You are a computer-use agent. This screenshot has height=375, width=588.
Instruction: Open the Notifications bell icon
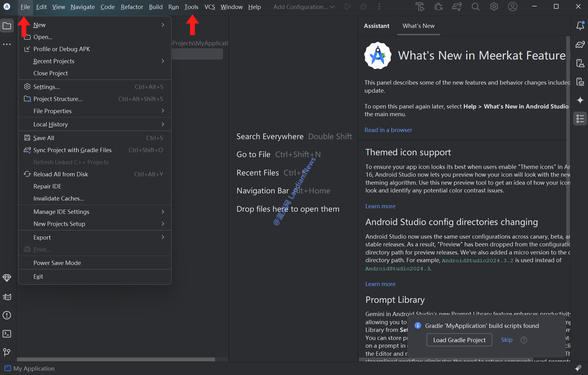580,26
